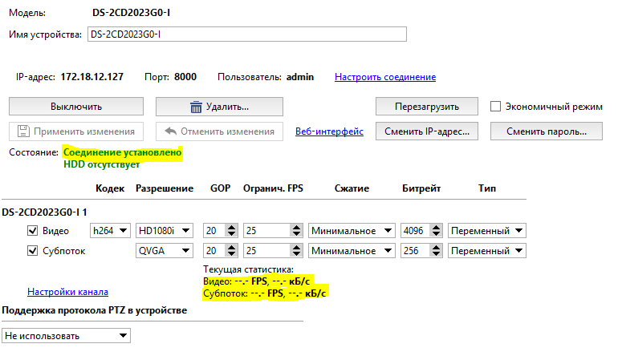Open the Веб-интерфейс link
The image size is (618, 364).
tap(329, 131)
